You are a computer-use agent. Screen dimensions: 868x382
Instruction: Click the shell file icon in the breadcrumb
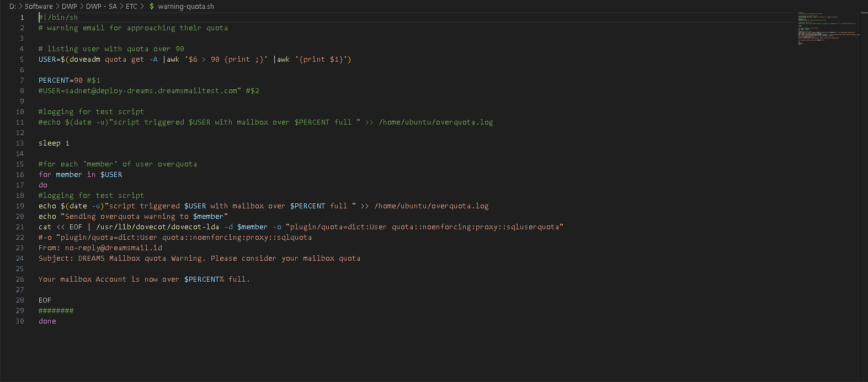(152, 7)
